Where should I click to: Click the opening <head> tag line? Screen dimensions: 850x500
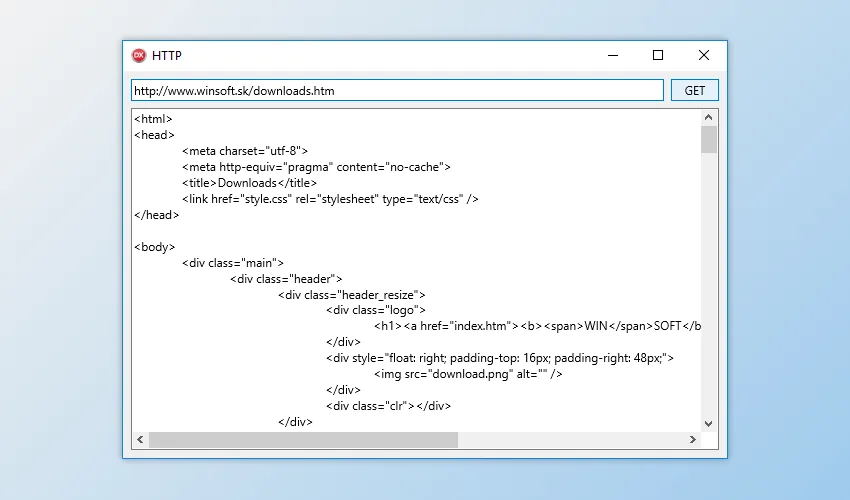click(x=154, y=135)
